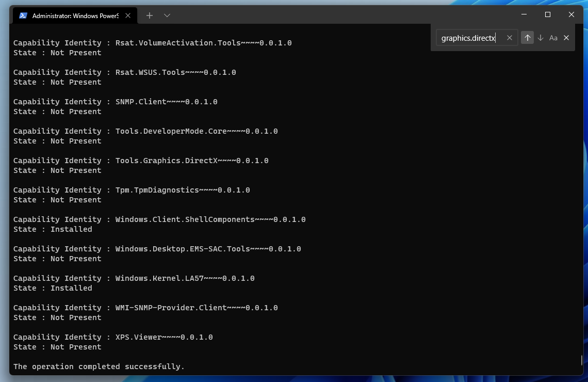This screenshot has width=588, height=382.
Task: Find next match with down arrow
Action: [x=541, y=38]
